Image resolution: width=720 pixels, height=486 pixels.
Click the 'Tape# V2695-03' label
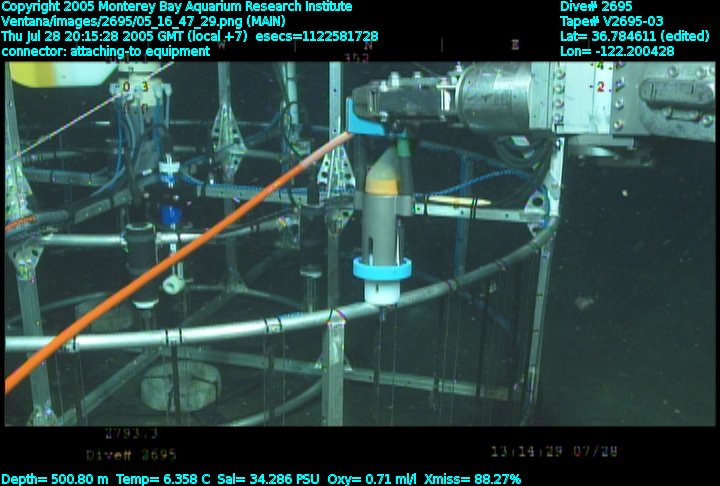(x=612, y=21)
